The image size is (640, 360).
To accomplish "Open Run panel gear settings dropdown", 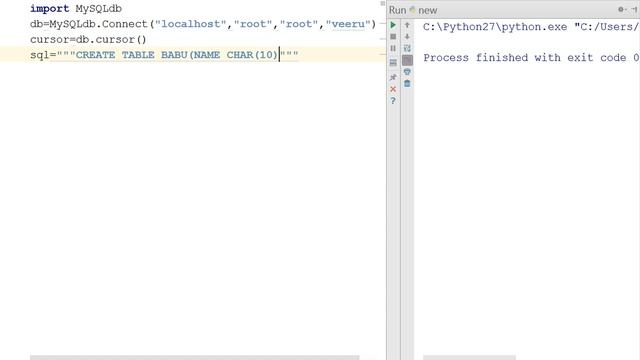I will click(x=622, y=9).
